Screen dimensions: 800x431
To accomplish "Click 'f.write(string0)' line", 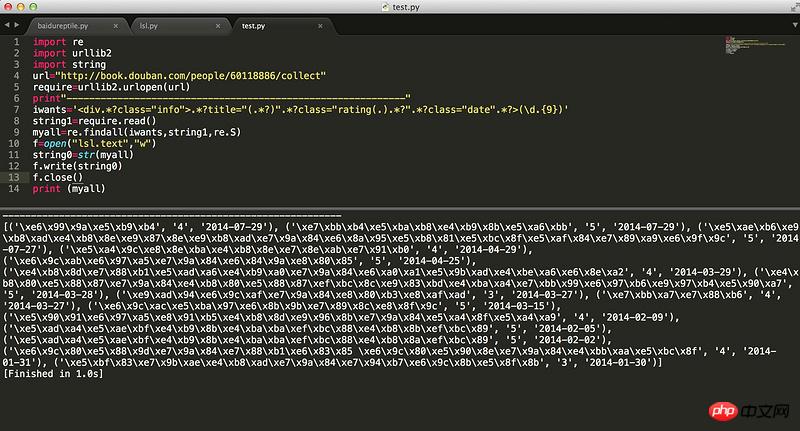I will click(x=78, y=166).
